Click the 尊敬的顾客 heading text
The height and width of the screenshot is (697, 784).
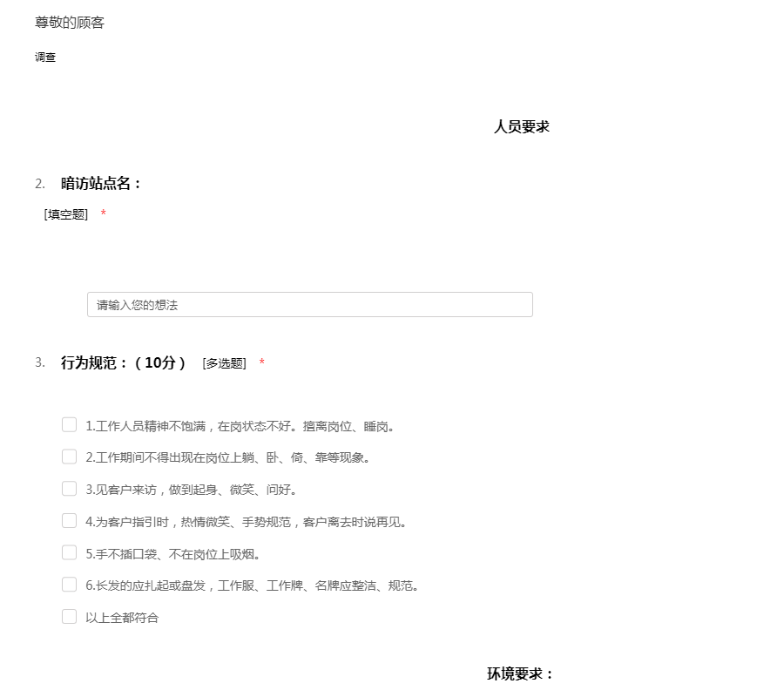(x=70, y=23)
